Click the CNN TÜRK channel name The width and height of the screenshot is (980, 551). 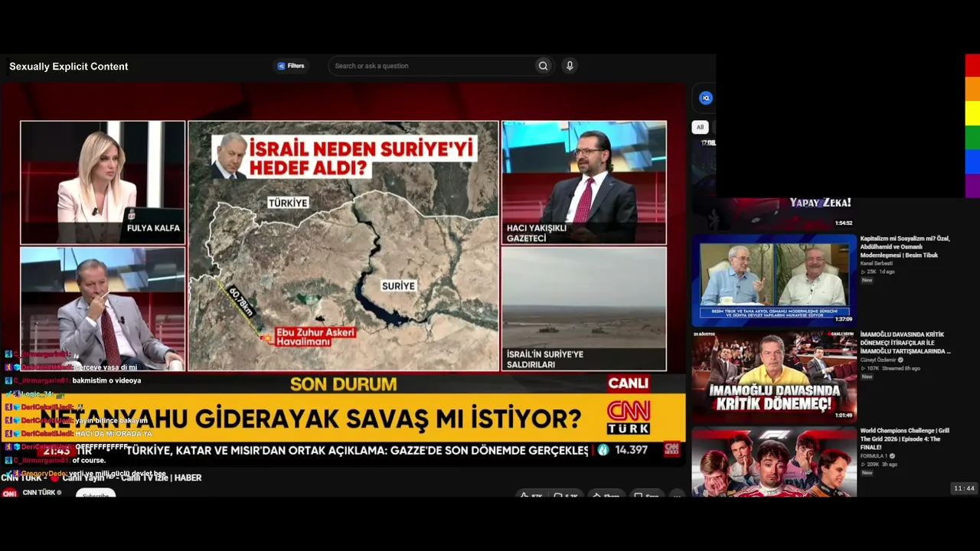40,493
